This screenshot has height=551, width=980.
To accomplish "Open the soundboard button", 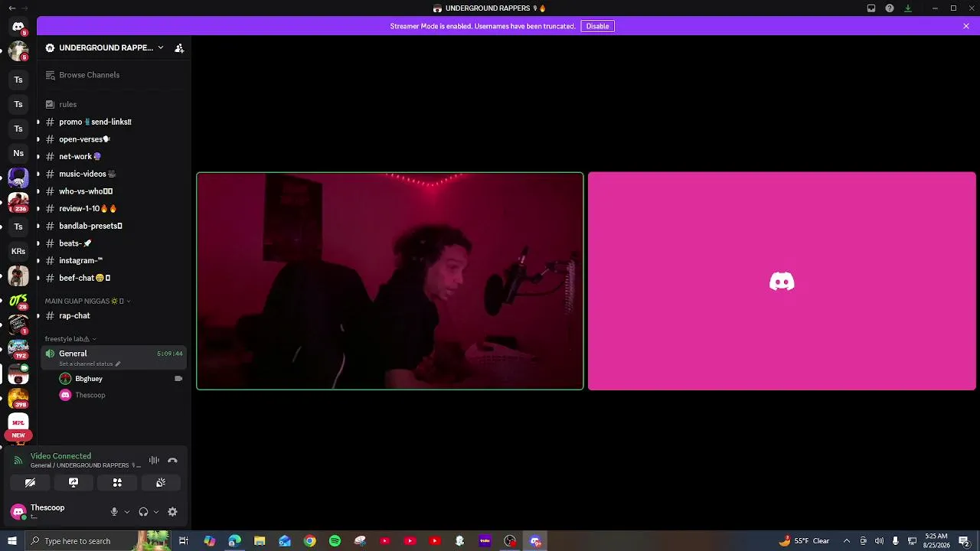I will (x=161, y=483).
